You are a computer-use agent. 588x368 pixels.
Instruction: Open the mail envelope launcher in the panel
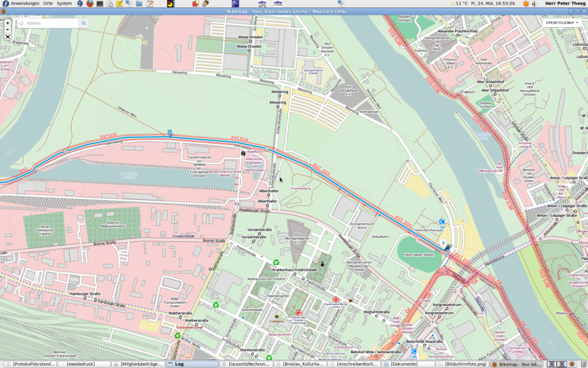(109, 4)
